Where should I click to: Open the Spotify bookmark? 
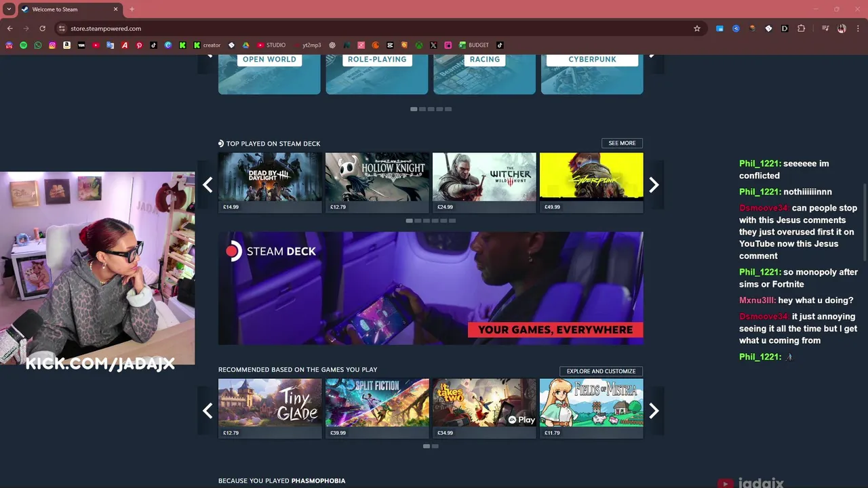pyautogui.click(x=23, y=45)
